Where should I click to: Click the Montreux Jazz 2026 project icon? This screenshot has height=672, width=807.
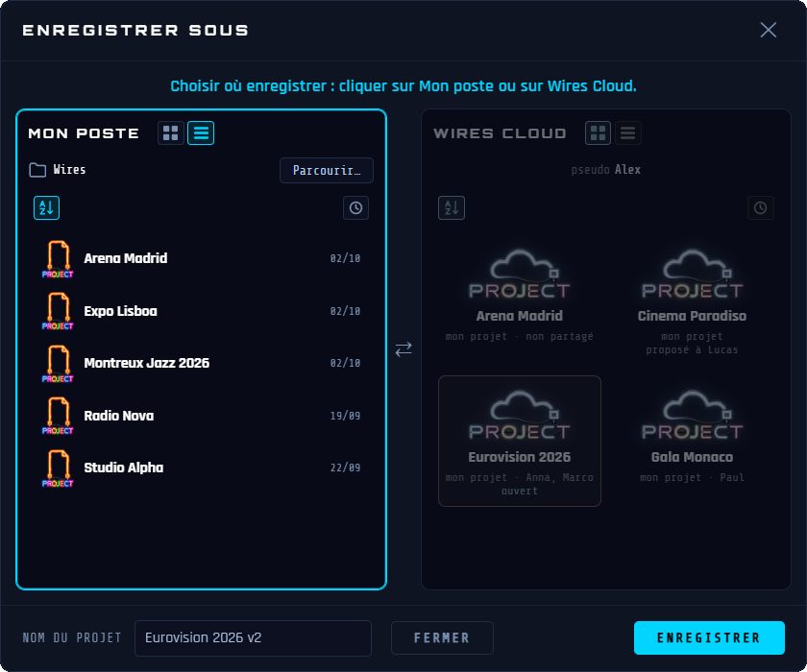(x=58, y=364)
